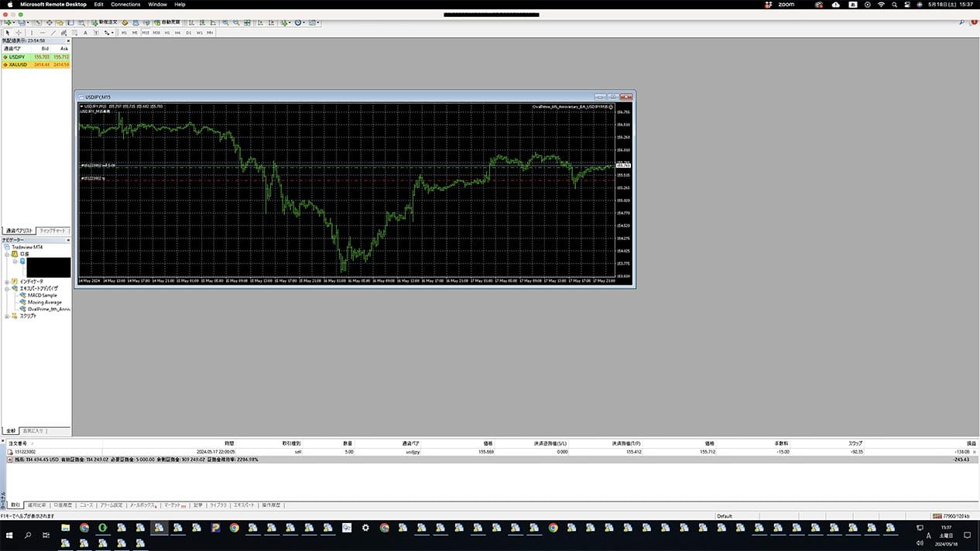The image size is (980, 551).
Task: Select OvalPrime_6th_Anni expert advisor
Action: tap(49, 309)
